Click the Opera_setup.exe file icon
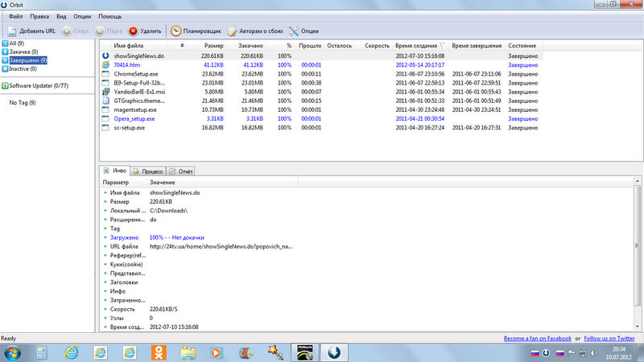The image size is (644, 362). [105, 118]
